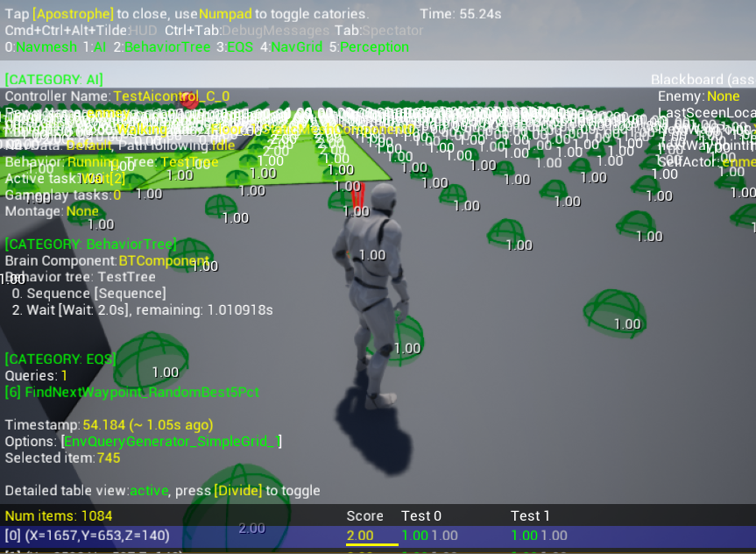Toggle the 1:AI debug category
Screen dimensions: 756x554
tap(94, 46)
